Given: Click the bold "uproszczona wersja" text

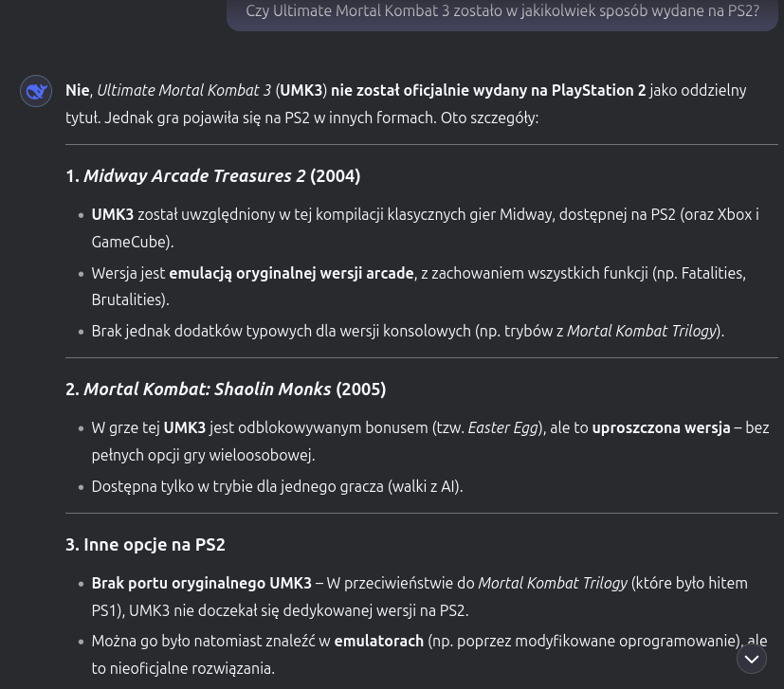Looking at the screenshot, I should point(661,428).
